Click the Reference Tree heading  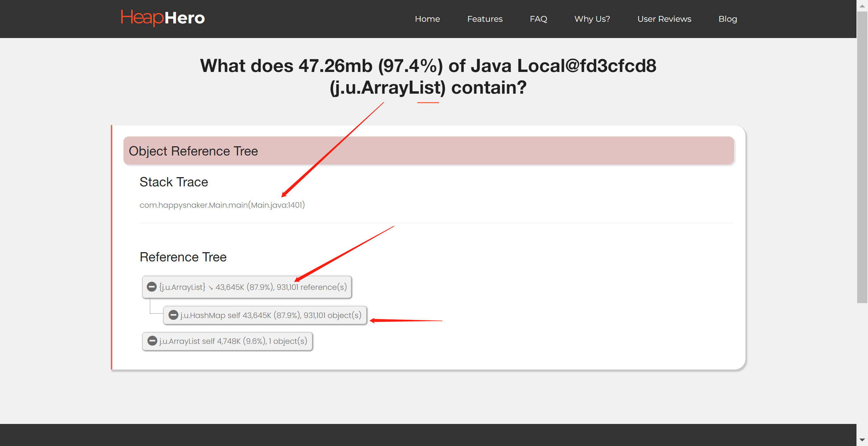click(183, 257)
